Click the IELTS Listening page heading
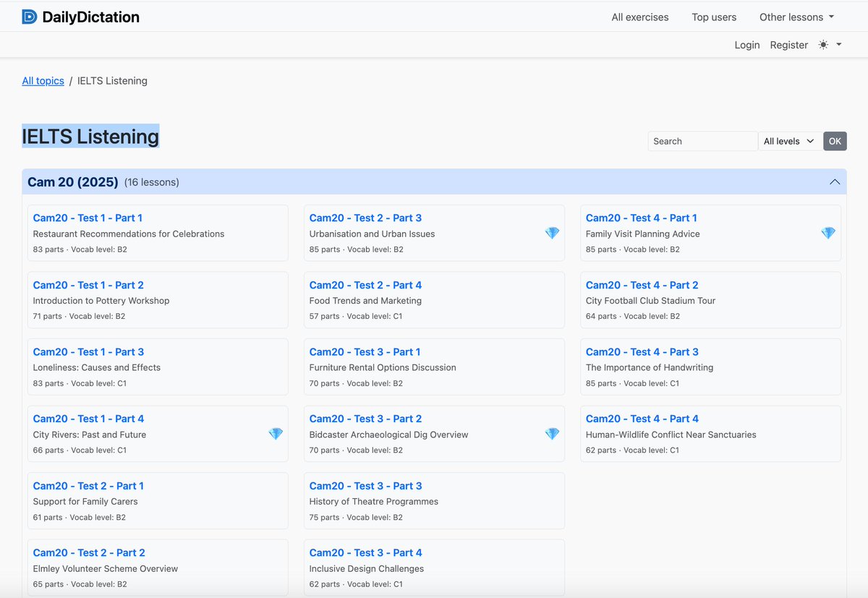868x598 pixels. click(x=90, y=136)
